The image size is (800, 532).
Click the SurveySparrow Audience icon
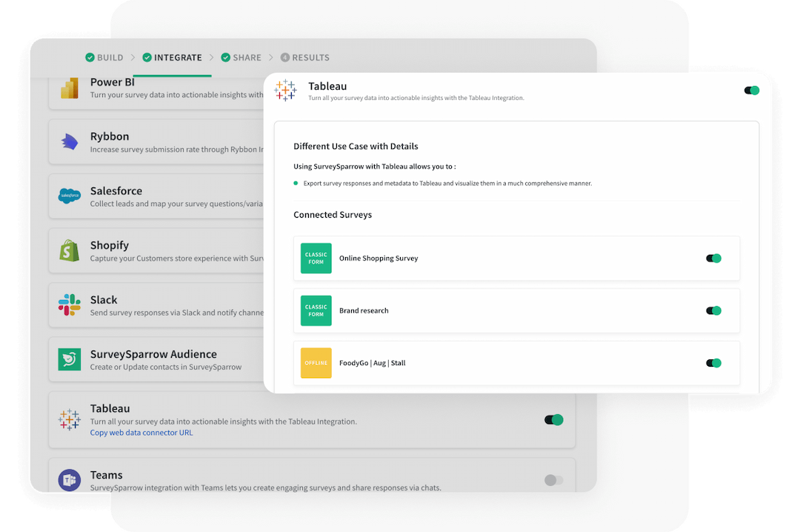click(x=70, y=359)
